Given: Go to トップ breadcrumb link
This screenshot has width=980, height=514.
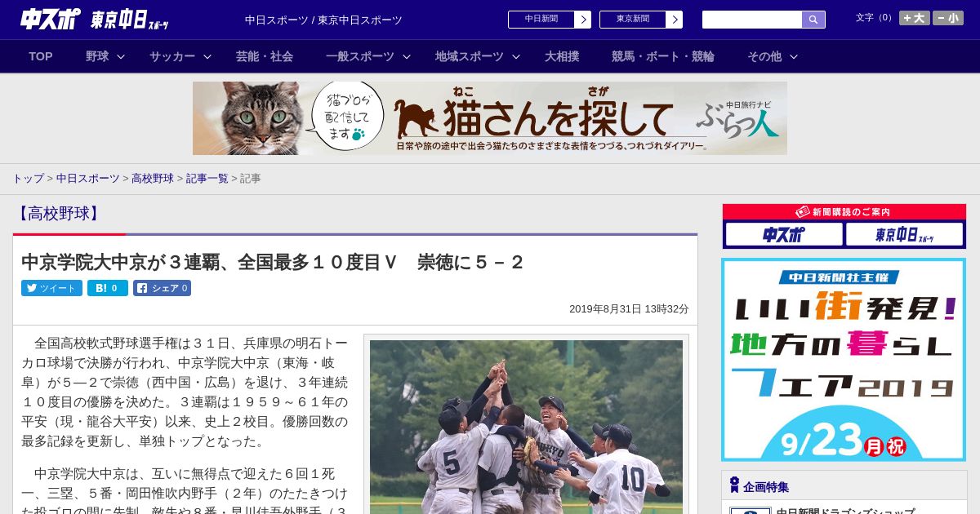Looking at the screenshot, I should click(28, 179).
